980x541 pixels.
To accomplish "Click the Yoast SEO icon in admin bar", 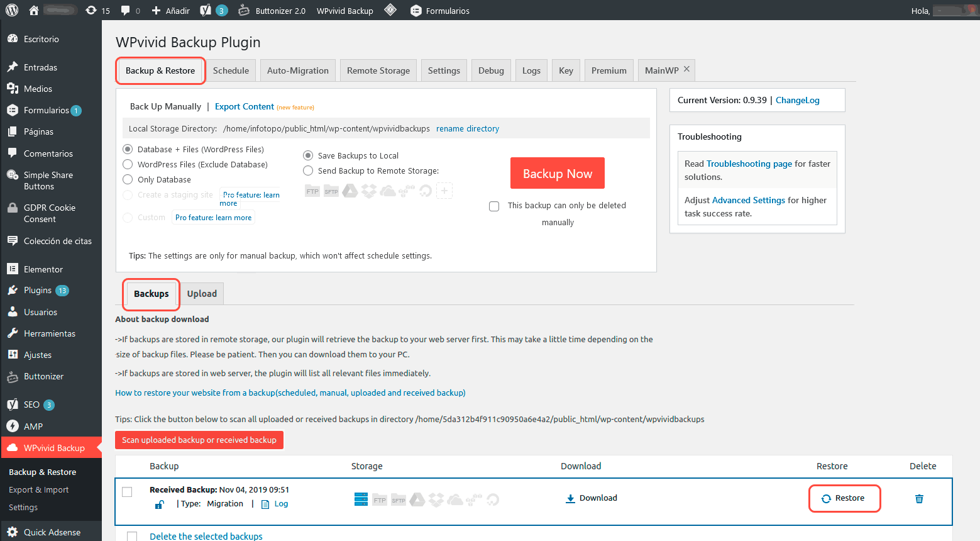I will point(206,11).
